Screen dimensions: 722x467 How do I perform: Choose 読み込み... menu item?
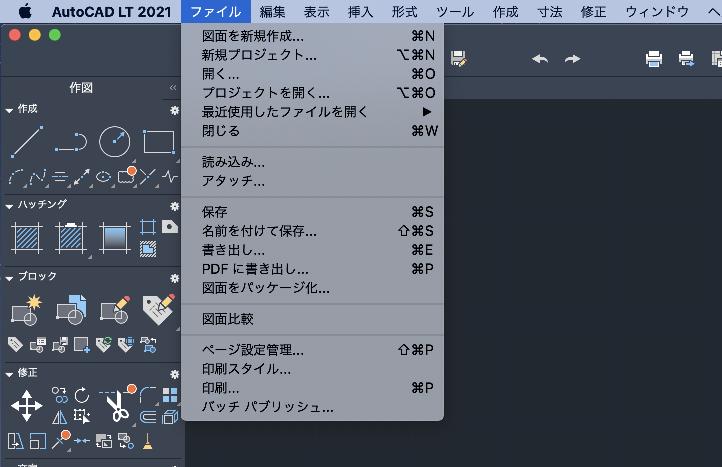[x=313, y=162]
